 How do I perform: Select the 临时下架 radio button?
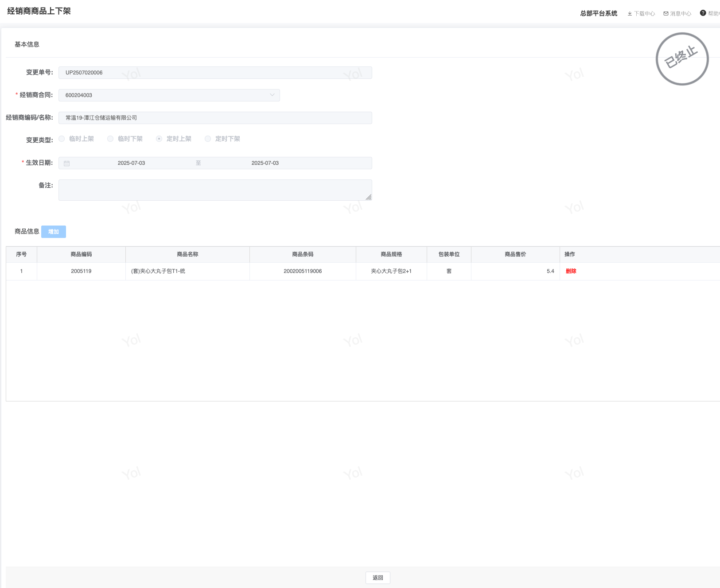(x=111, y=139)
